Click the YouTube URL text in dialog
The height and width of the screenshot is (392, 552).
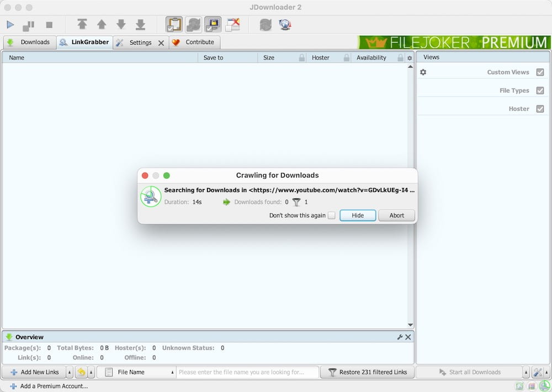[x=332, y=190]
